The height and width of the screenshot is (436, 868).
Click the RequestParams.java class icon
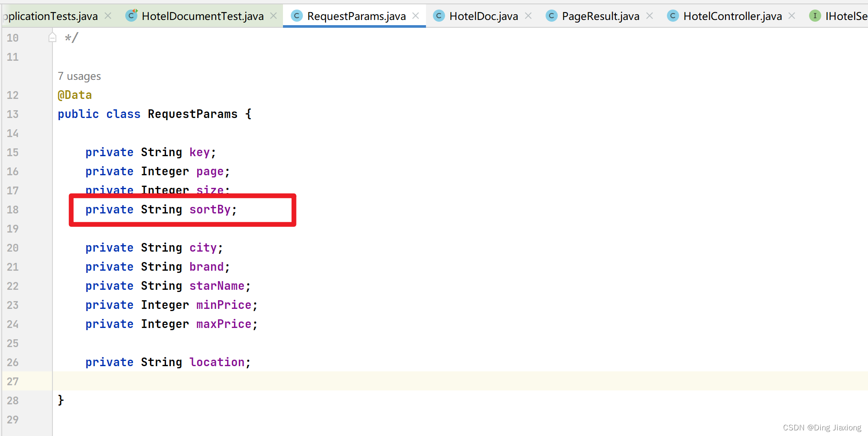(x=297, y=16)
